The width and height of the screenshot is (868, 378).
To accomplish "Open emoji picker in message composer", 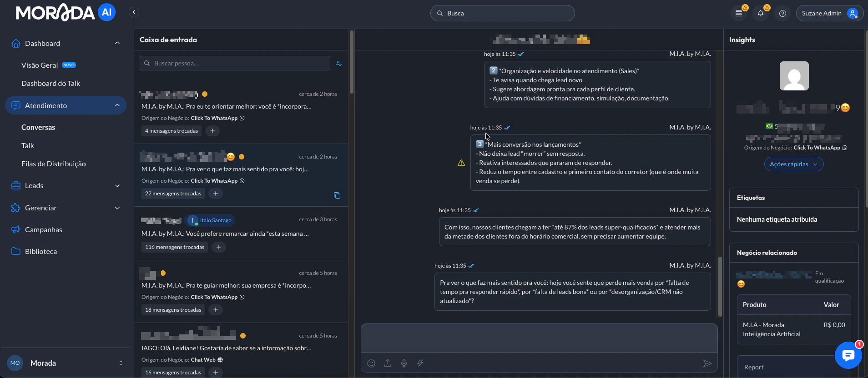I will pyautogui.click(x=371, y=363).
